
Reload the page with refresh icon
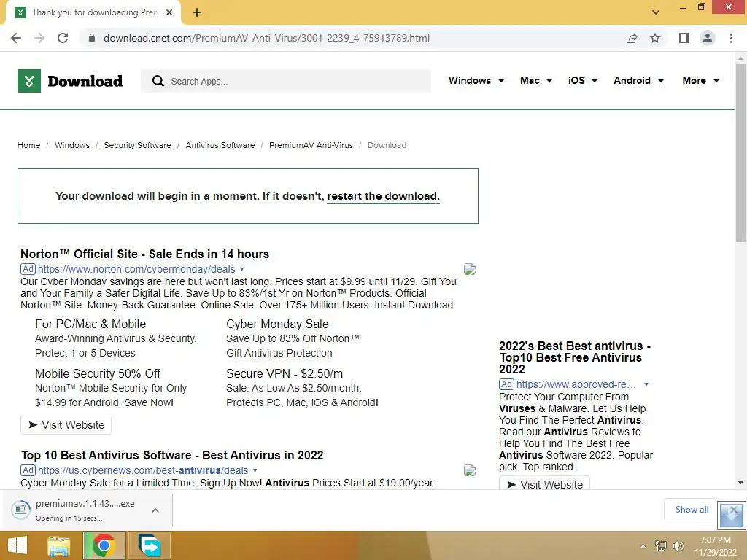point(63,38)
